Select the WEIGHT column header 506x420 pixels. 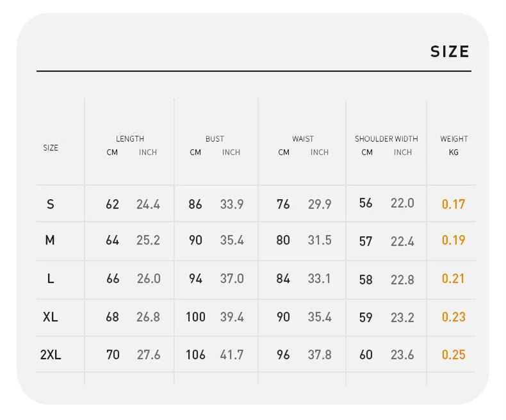(x=453, y=139)
